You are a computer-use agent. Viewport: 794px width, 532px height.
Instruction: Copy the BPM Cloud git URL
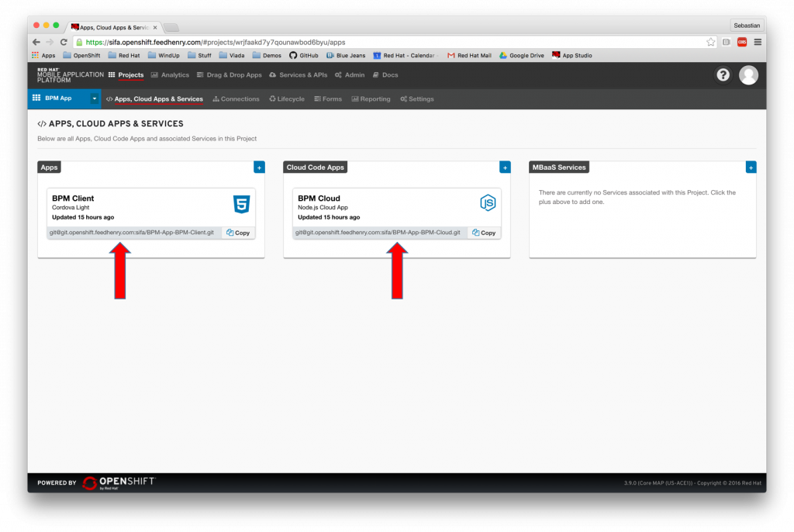(484, 233)
